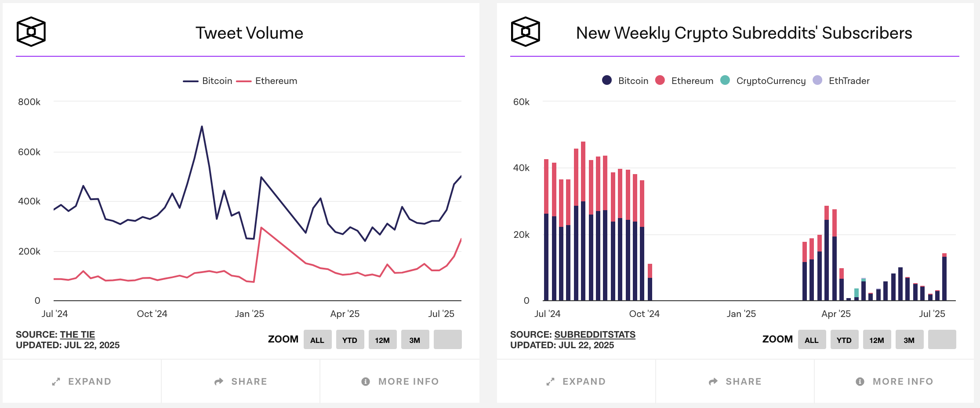This screenshot has height=408, width=980.
Task: Click the blank zoom button next to 3M on left chart
Action: pos(447,339)
